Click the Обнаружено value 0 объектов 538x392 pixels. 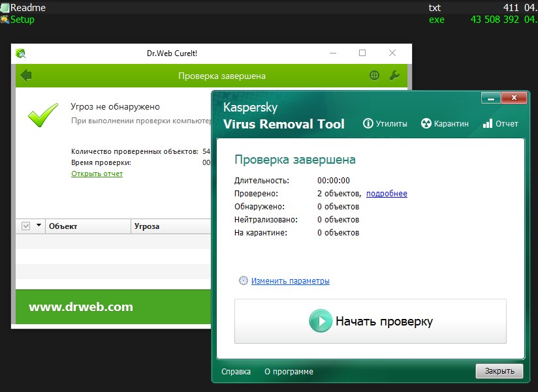(338, 207)
